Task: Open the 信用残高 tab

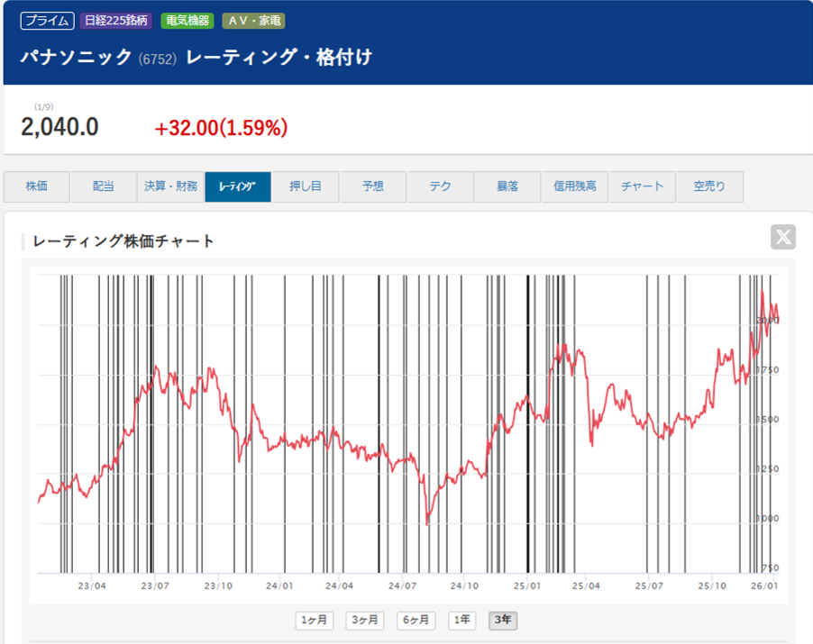Action: (x=574, y=186)
